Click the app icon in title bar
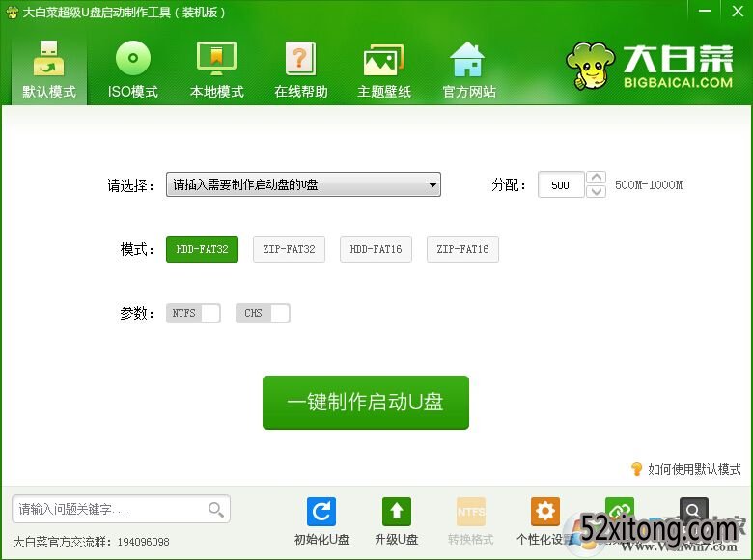This screenshot has height=560, width=753. coord(12,12)
